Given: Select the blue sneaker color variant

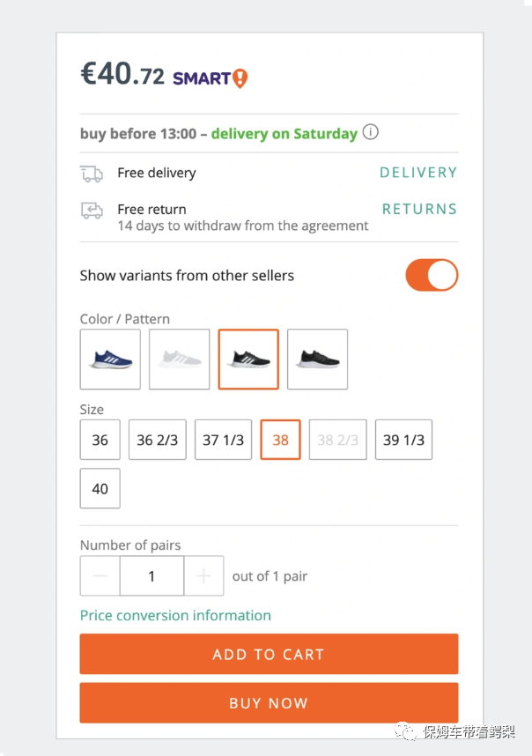Looking at the screenshot, I should [110, 359].
